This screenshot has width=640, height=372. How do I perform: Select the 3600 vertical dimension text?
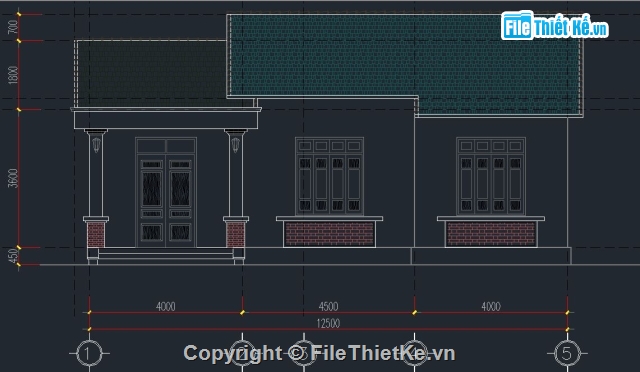pos(13,178)
